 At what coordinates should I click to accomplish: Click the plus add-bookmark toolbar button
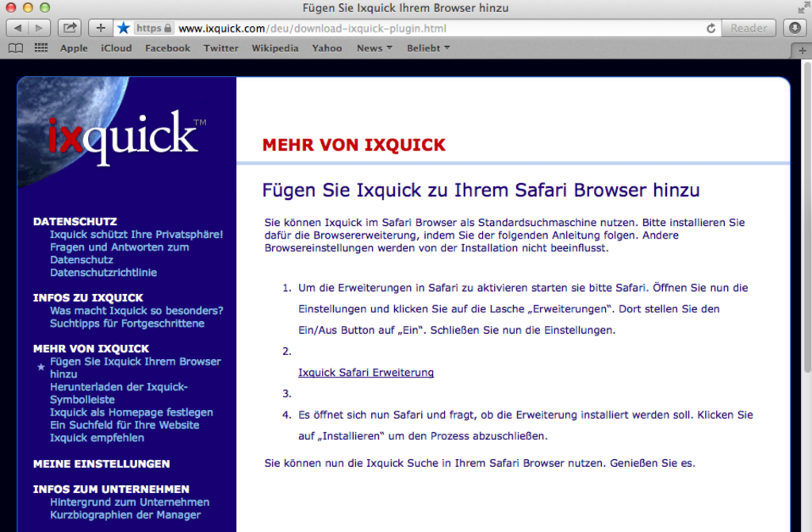tap(101, 28)
